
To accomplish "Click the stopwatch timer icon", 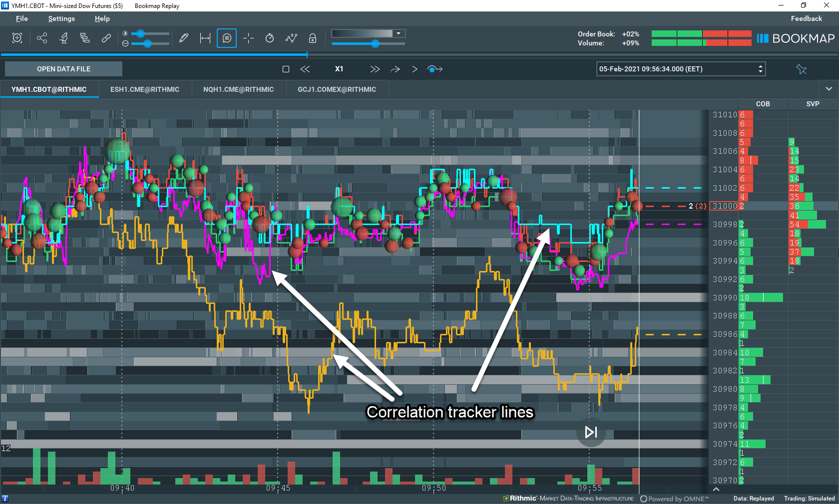I will pyautogui.click(x=269, y=38).
